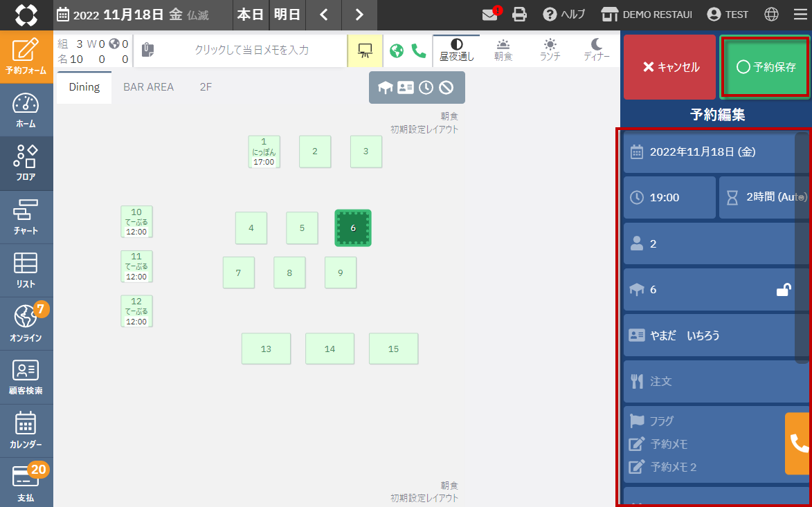
Task: Toggle green phone reservations filter
Action: pos(418,50)
